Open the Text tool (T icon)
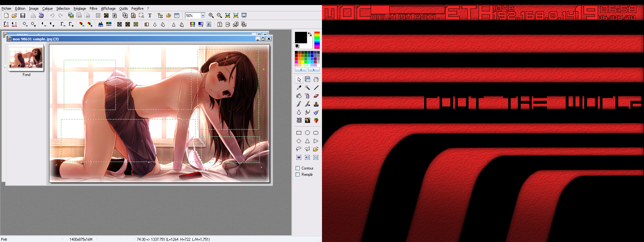Viewport: 644px width, 242px height. [x=150, y=15]
